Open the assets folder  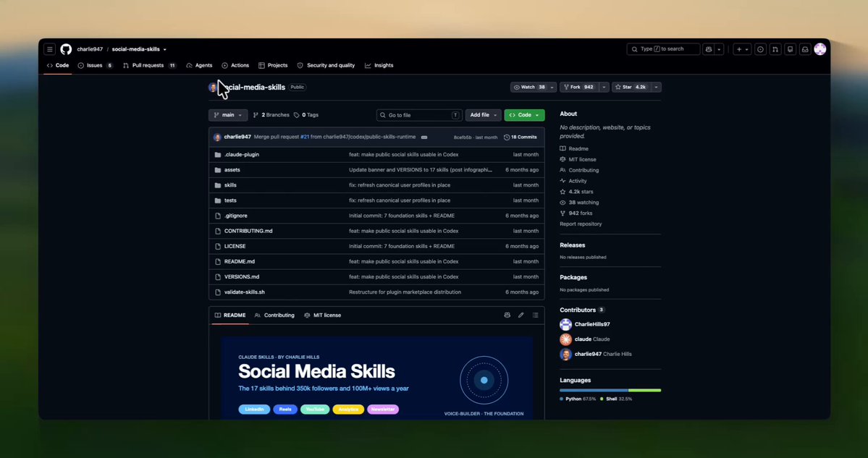tap(232, 170)
